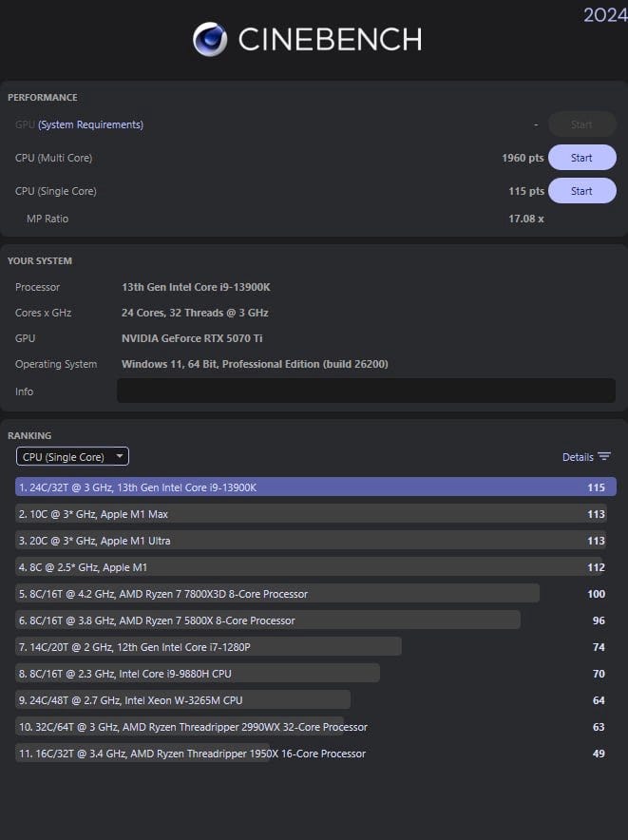Click the Cinebench sphere logo icon
628x840 pixels.
tap(210, 39)
